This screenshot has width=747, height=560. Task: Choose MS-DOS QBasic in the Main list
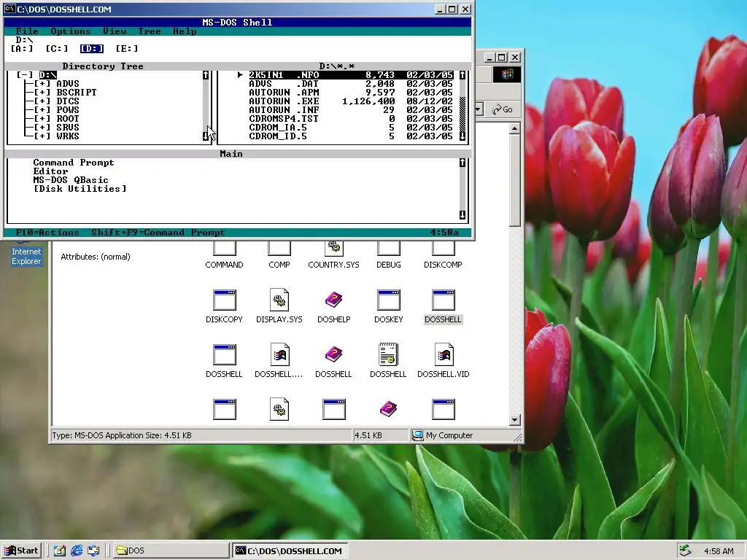pyautogui.click(x=71, y=180)
